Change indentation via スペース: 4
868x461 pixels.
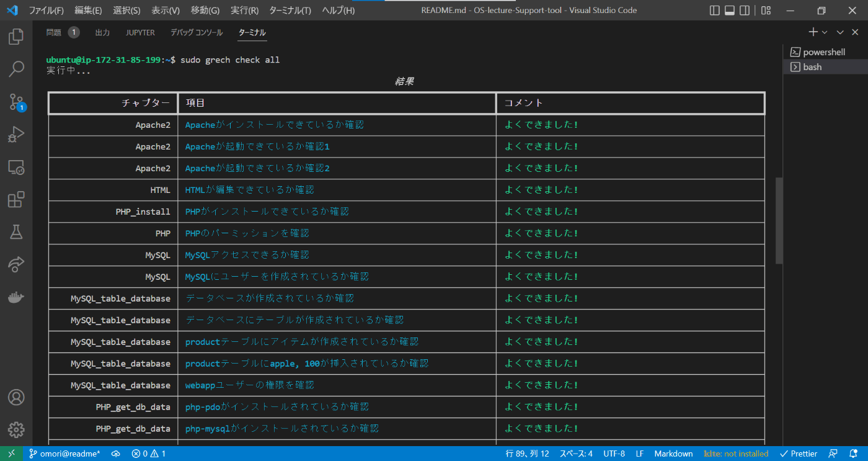tap(576, 454)
